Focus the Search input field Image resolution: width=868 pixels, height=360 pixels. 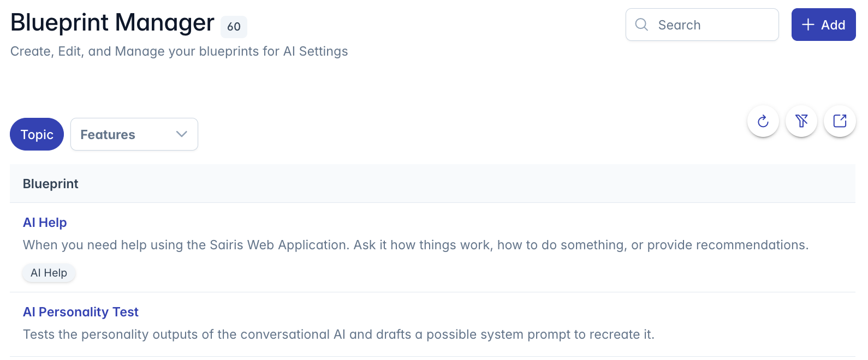702,25
